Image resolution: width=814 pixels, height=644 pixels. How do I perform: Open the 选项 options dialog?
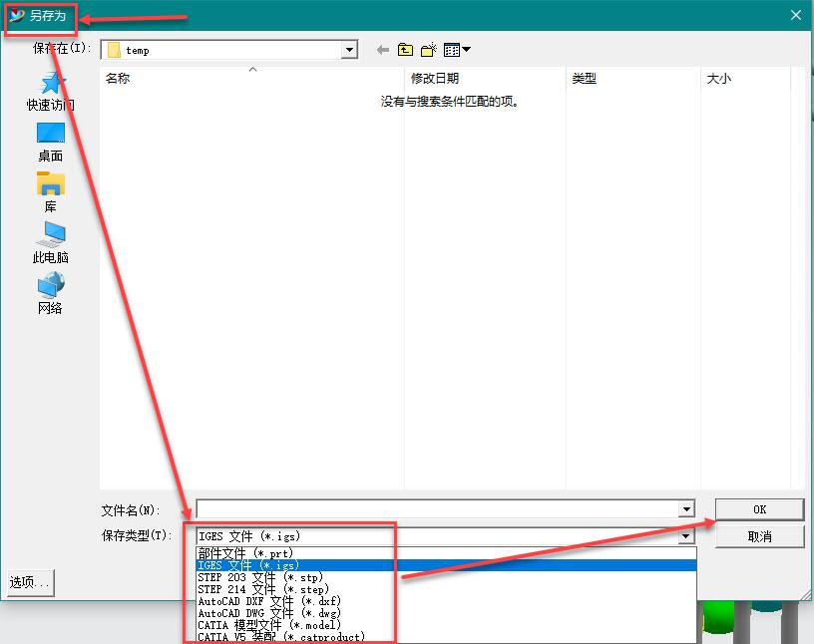29,582
